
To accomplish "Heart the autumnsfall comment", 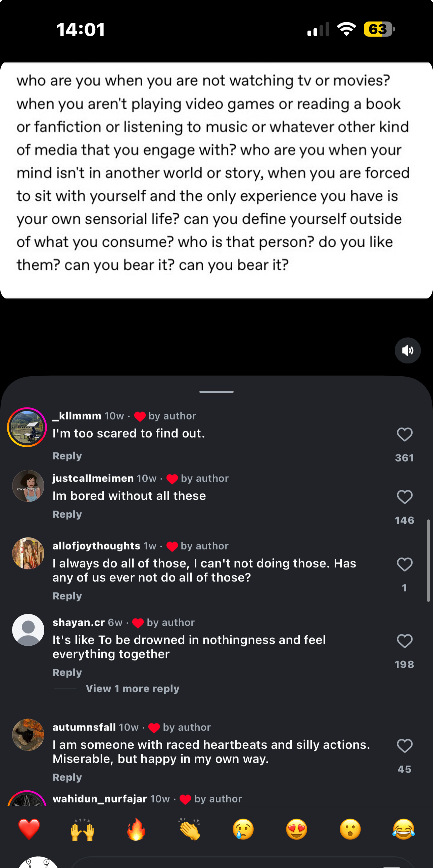I will coord(404,746).
